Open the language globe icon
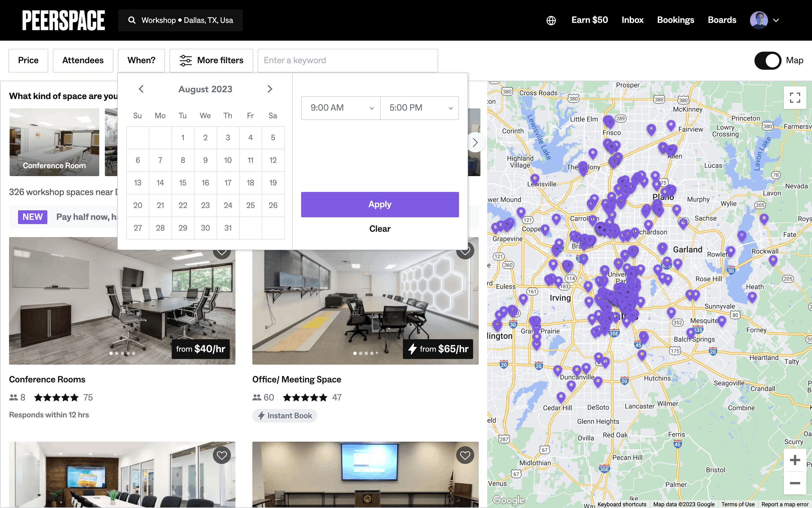Image resolution: width=812 pixels, height=508 pixels. tap(551, 21)
